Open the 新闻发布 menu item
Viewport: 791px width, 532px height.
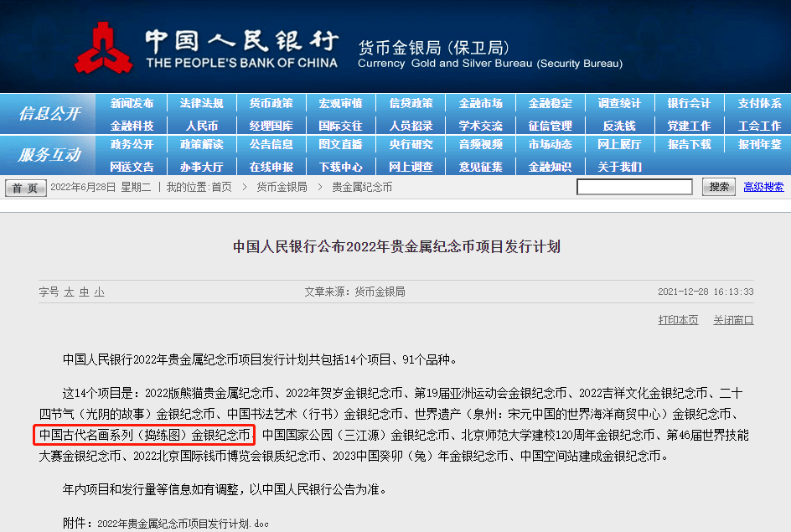[132, 104]
